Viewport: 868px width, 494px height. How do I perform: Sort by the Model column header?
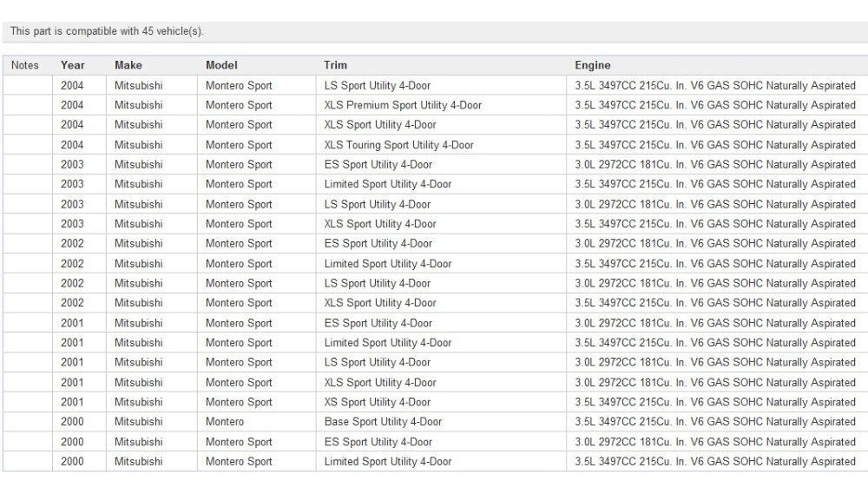221,65
